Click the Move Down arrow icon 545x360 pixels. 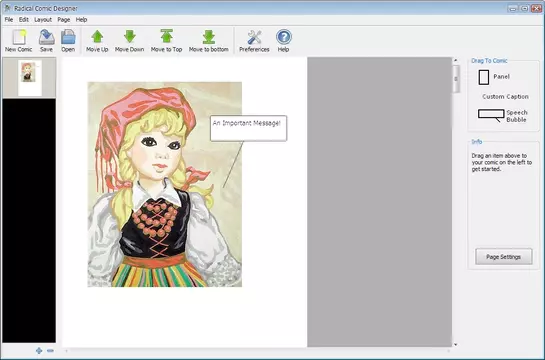130,37
